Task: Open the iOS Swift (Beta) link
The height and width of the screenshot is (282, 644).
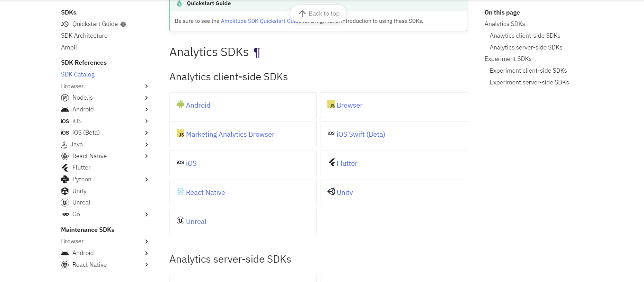Action: 361,134
